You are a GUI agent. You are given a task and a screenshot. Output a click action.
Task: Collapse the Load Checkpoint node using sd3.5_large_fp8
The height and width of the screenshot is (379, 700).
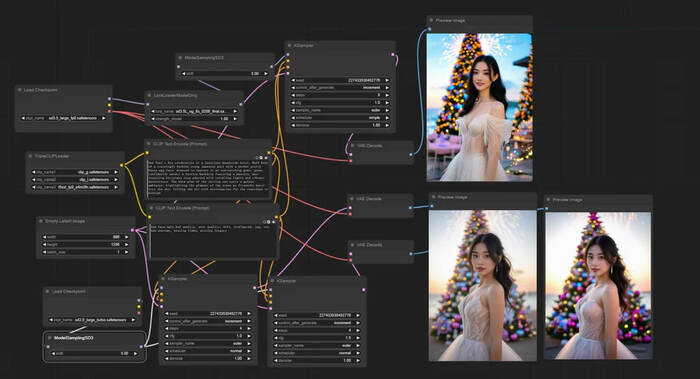click(20, 90)
